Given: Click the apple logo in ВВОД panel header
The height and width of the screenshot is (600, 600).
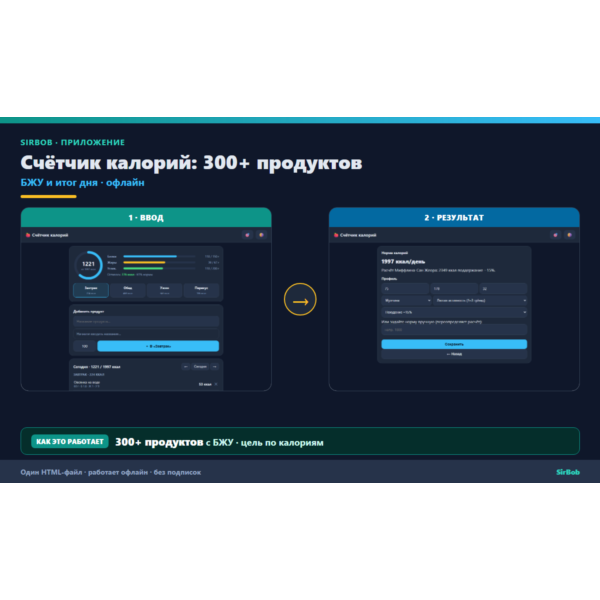Looking at the screenshot, I should pos(28,235).
